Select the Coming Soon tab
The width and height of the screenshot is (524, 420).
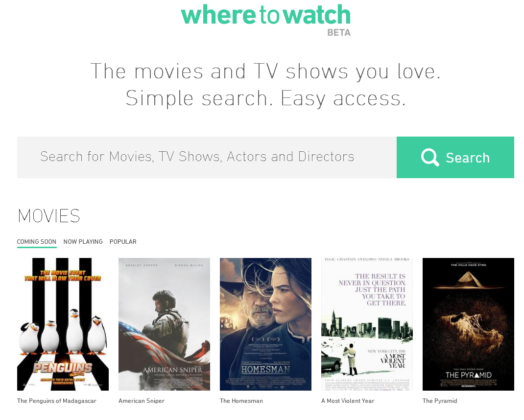coord(36,242)
